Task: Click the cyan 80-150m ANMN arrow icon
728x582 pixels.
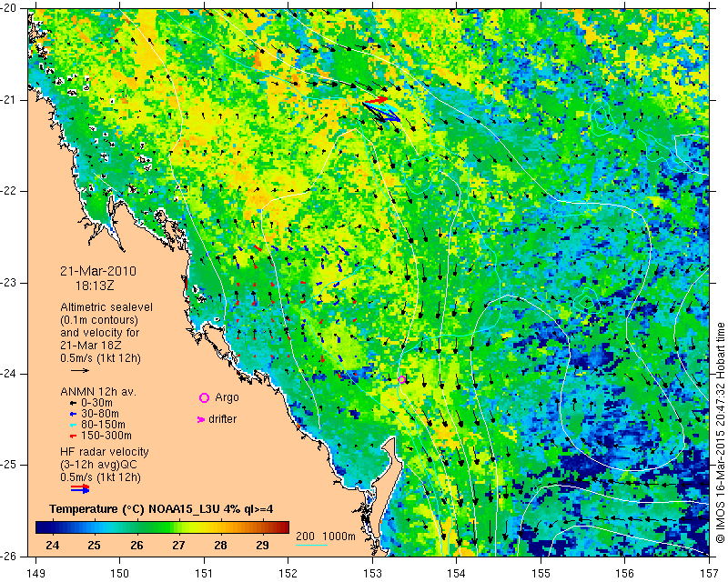Action: click(x=73, y=425)
